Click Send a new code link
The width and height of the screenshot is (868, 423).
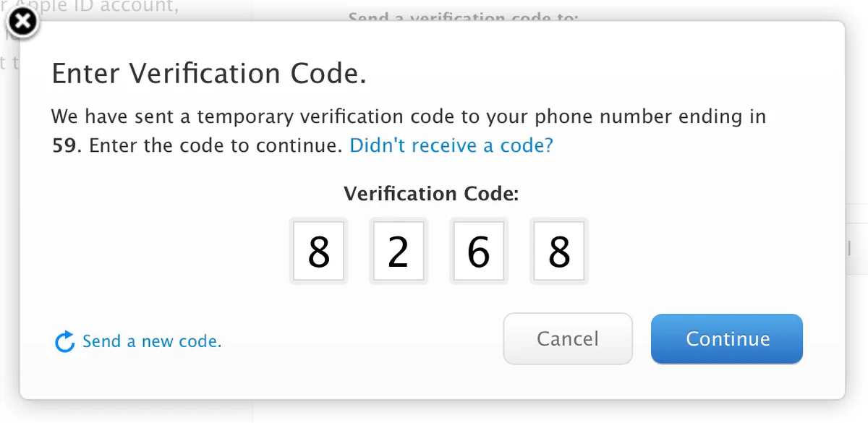point(152,341)
